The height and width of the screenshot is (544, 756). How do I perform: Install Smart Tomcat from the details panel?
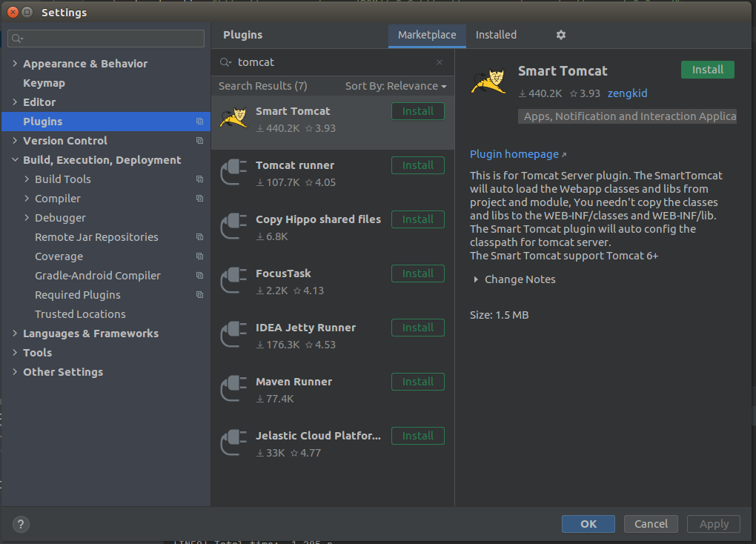click(x=707, y=70)
